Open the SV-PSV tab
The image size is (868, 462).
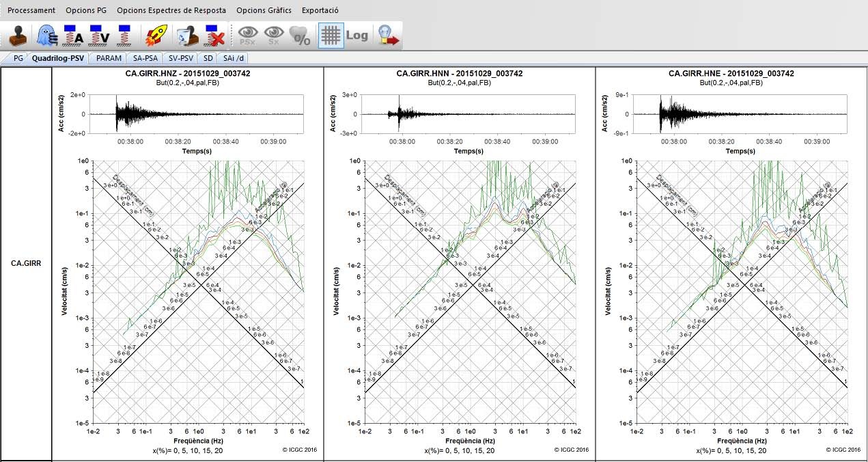click(x=181, y=58)
